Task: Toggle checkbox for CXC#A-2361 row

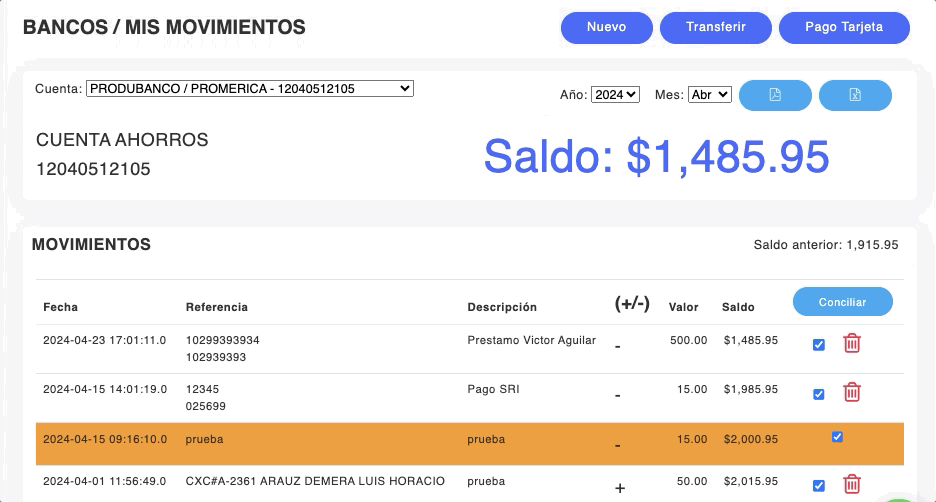Action: pyautogui.click(x=819, y=486)
